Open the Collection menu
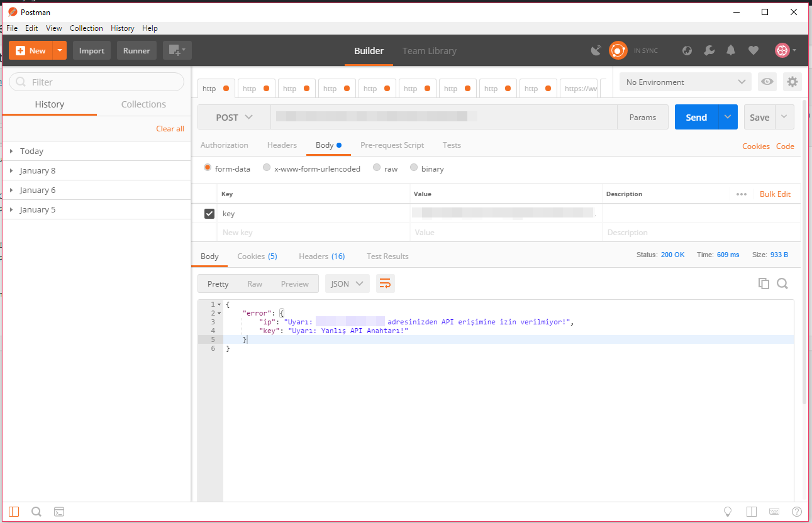This screenshot has height=523, width=812. pos(86,28)
